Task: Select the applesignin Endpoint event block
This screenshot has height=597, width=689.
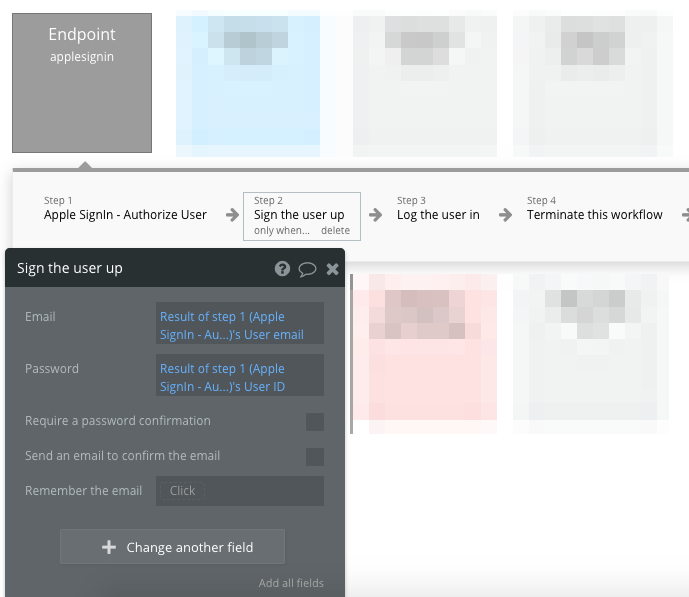Action: click(x=82, y=83)
